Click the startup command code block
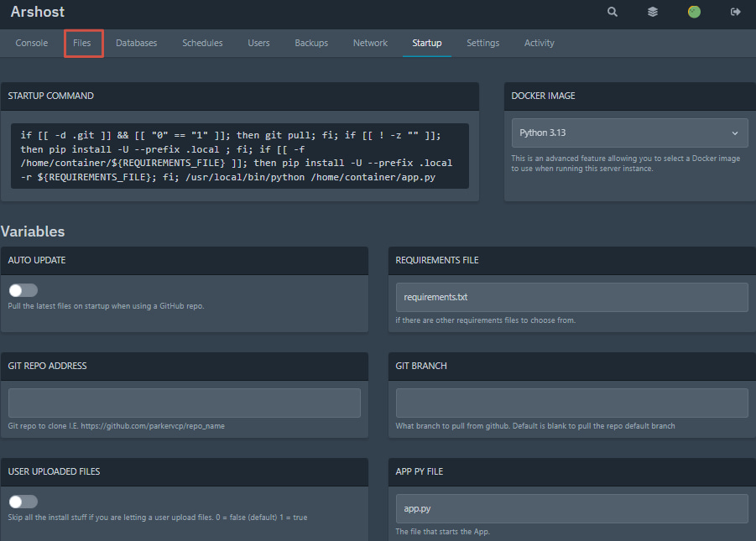 click(x=240, y=156)
